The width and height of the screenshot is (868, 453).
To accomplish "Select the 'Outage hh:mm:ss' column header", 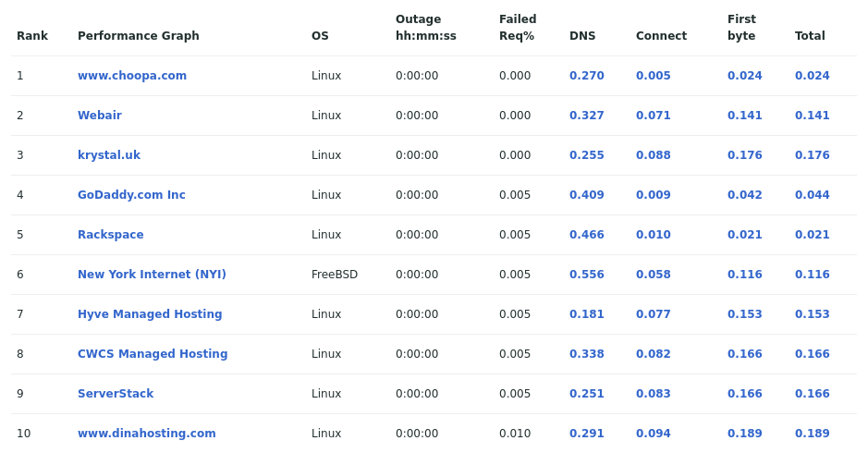I will pyautogui.click(x=426, y=28).
